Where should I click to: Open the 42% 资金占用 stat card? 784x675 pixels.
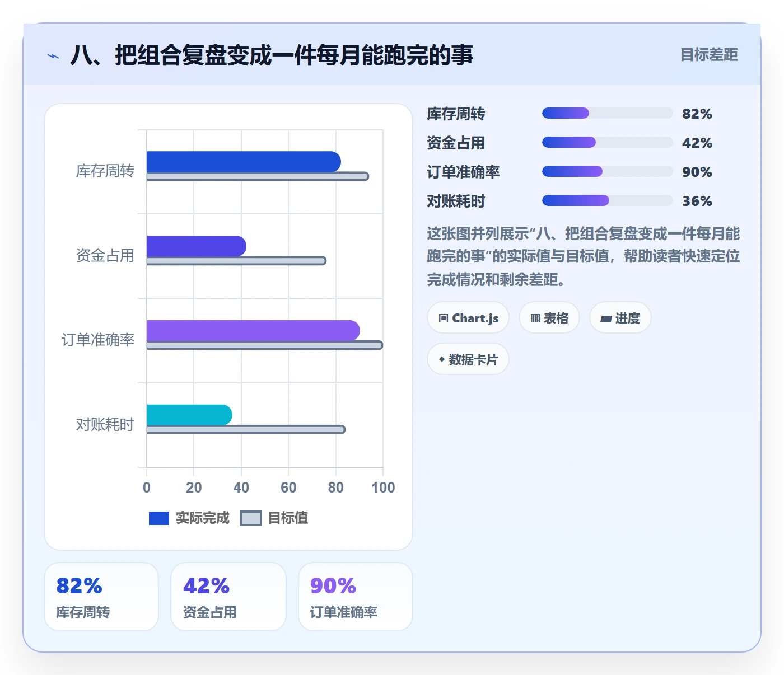pyautogui.click(x=228, y=597)
